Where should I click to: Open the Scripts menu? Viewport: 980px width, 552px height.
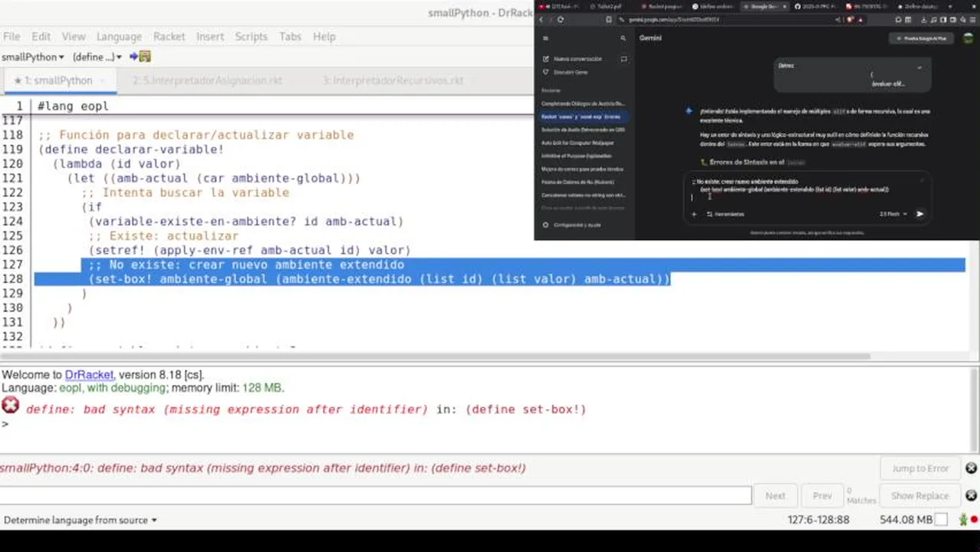pos(251,36)
